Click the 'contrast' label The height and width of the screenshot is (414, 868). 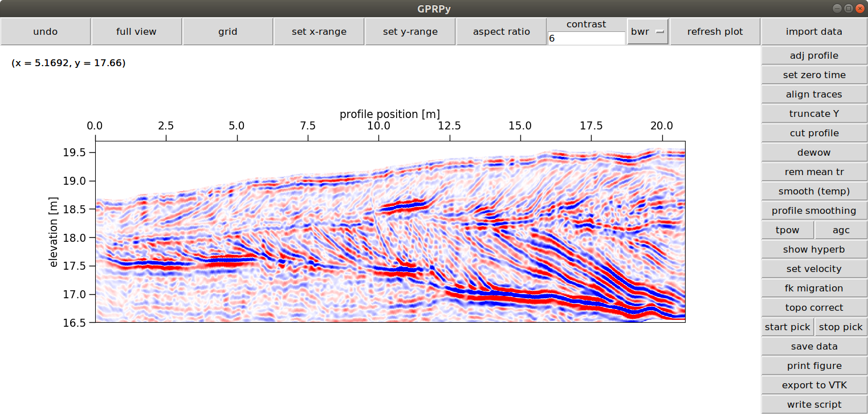[x=586, y=24]
